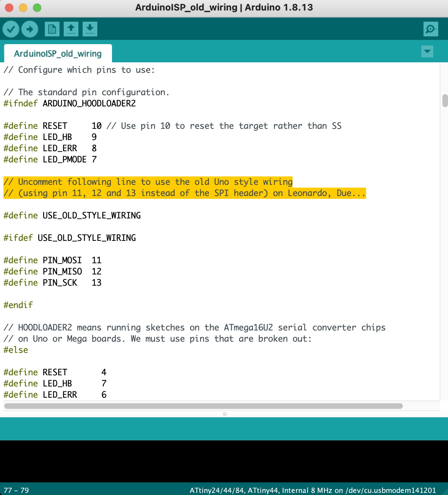Place cursor on the #endif line
Viewport: 448px width, 495px height.
[x=18, y=305]
